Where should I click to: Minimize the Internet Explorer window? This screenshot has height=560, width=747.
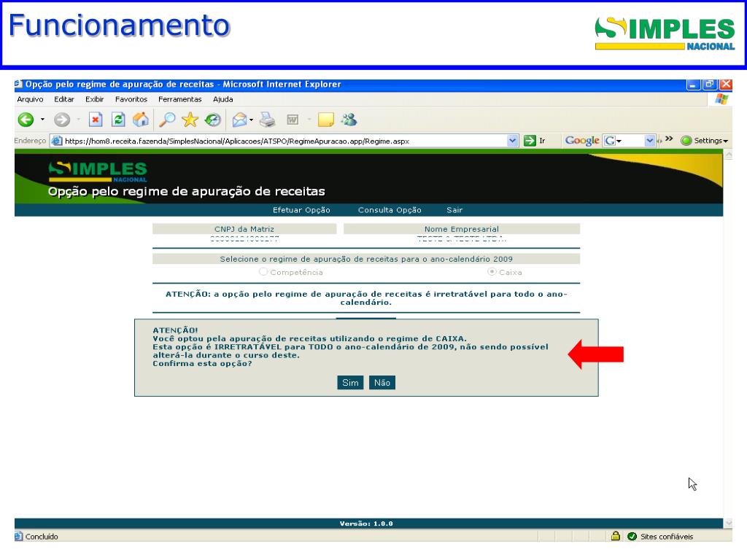[693, 85]
